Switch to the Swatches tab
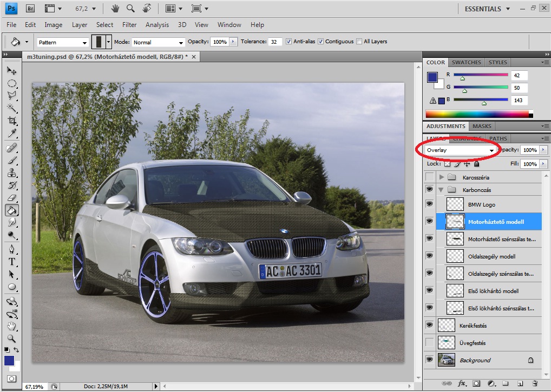Image resolution: width=551 pixels, height=392 pixels. [466, 62]
